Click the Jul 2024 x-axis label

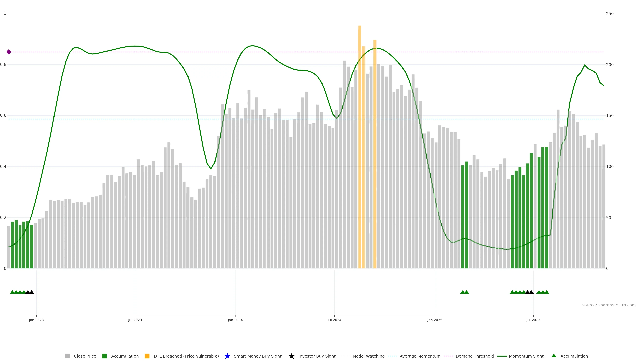point(334,320)
